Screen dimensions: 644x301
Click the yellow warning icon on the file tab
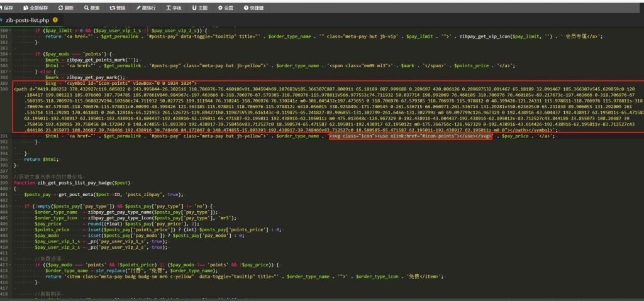55,19
